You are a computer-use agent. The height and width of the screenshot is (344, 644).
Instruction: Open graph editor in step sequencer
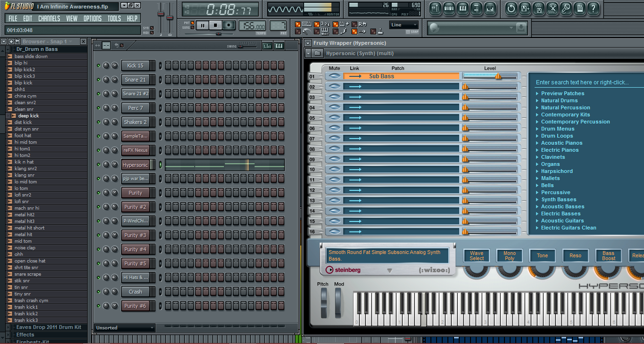(x=267, y=46)
